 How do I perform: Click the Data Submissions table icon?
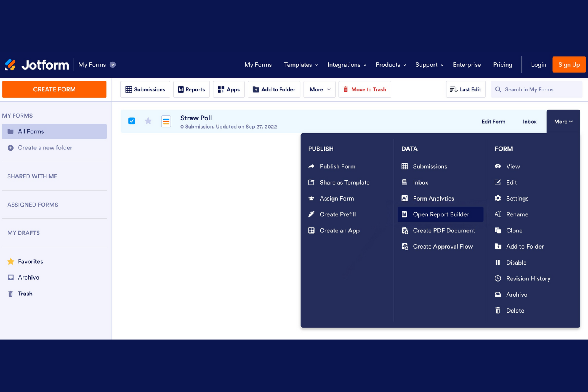pos(404,166)
